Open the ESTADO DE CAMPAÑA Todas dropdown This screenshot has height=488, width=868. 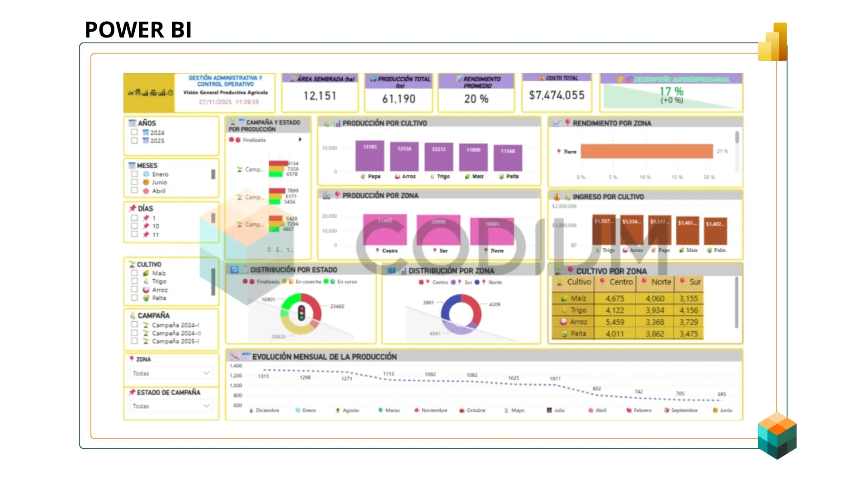[171, 406]
